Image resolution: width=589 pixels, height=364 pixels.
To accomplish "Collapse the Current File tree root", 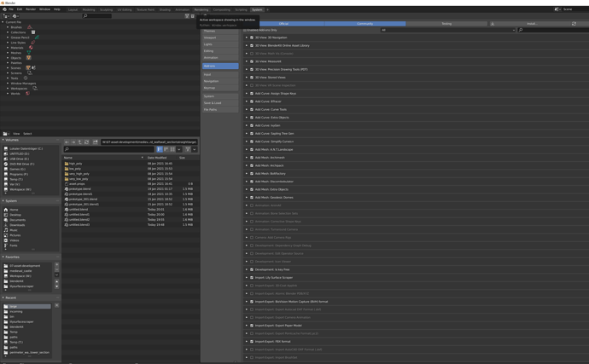I will click(x=3, y=22).
